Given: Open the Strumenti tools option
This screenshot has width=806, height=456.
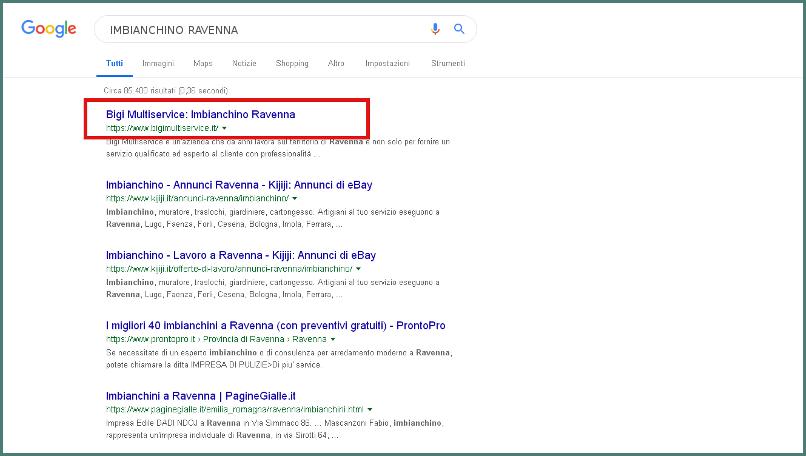Looking at the screenshot, I should pyautogui.click(x=448, y=63).
